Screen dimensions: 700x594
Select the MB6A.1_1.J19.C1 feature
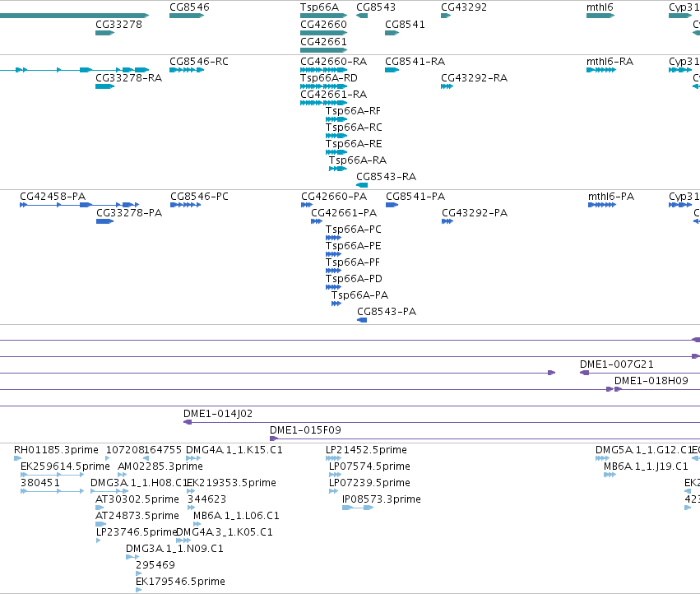pyautogui.click(x=610, y=475)
